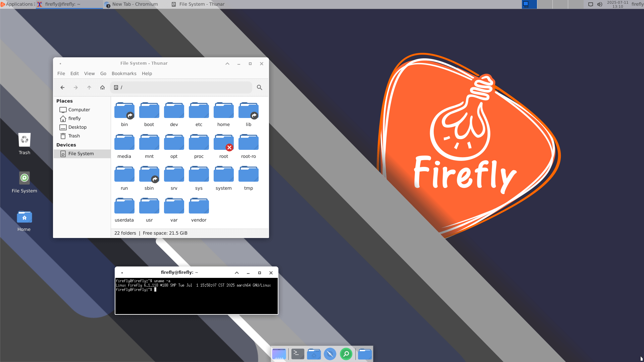Open the Edit menu in Thunar
This screenshot has width=644, height=362.
click(x=74, y=73)
